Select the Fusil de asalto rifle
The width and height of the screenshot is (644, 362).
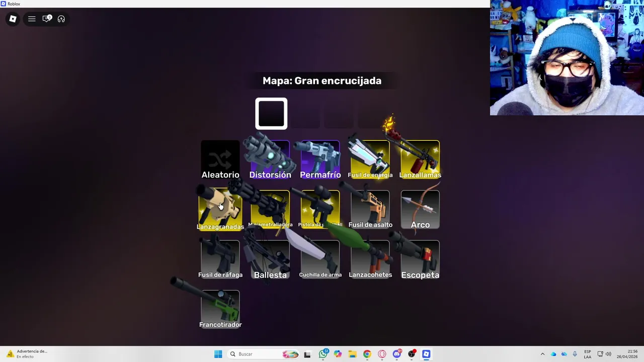point(370,210)
